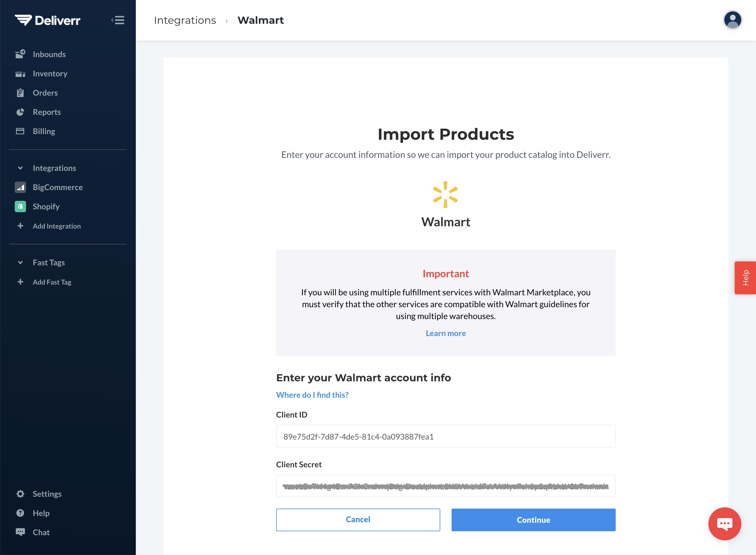Open the Where do I find this link
The height and width of the screenshot is (555, 756).
click(x=312, y=395)
